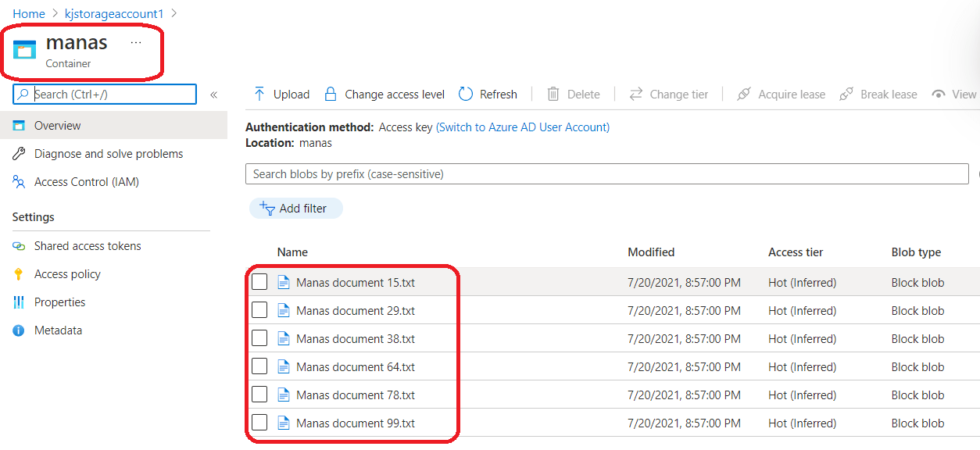Sort by the Blob type column header
Image resolution: width=980 pixels, height=450 pixels.
click(x=916, y=252)
